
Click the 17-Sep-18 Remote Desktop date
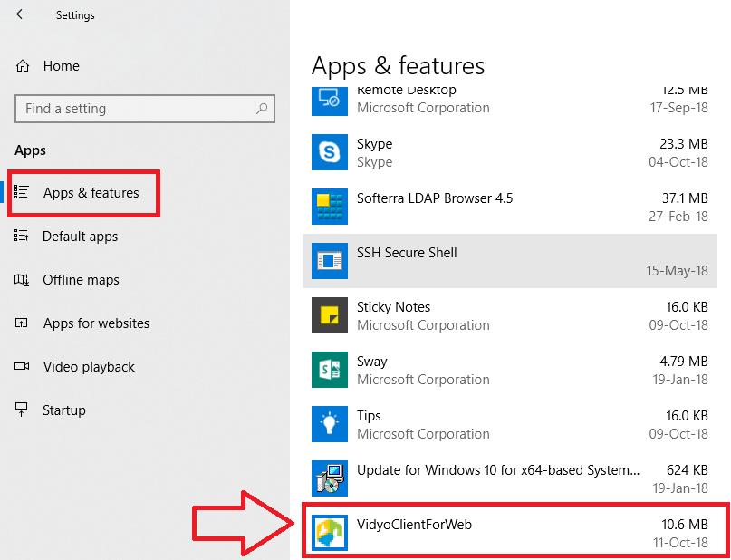pyautogui.click(x=679, y=107)
